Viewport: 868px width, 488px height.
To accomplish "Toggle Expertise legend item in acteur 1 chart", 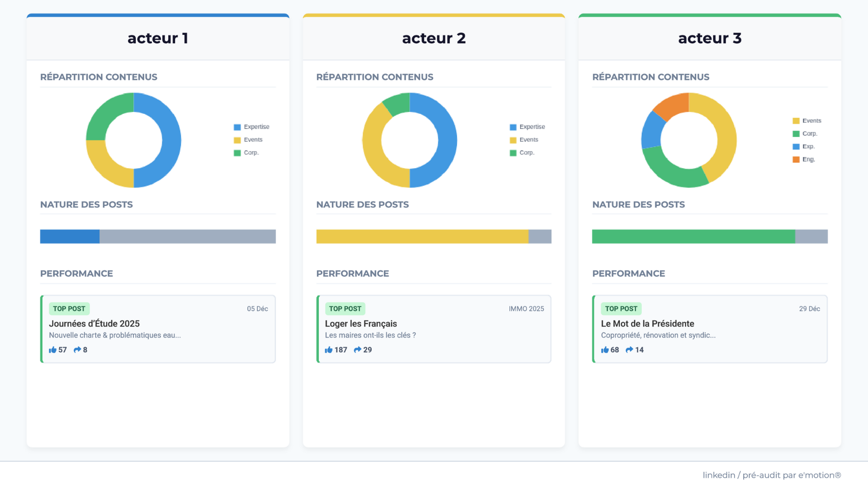I will click(x=256, y=127).
